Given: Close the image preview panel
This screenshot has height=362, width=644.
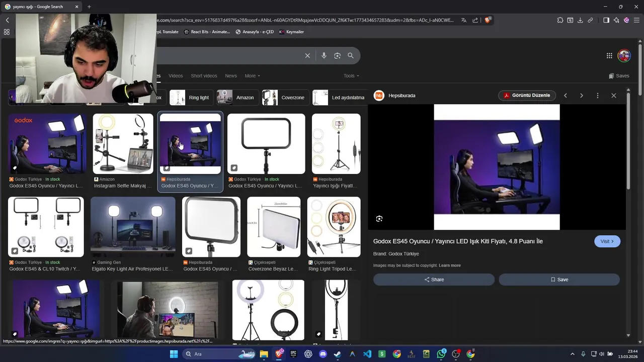Looking at the screenshot, I should 614,96.
